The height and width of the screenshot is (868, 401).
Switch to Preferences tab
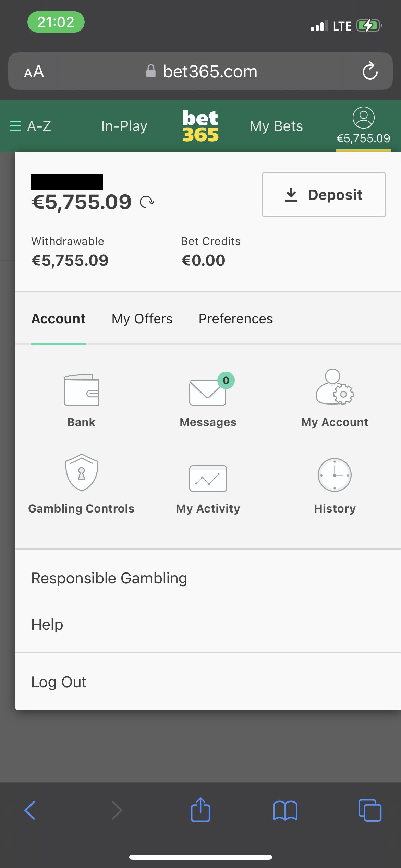pos(236,319)
